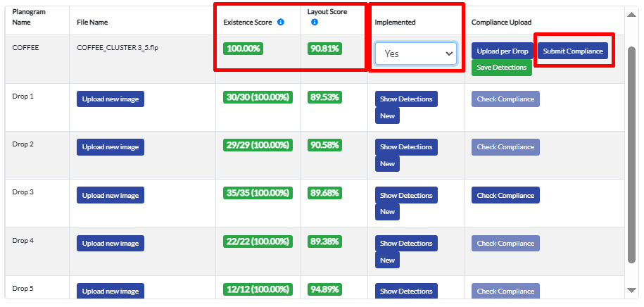Click the New button in Drop 4 row
The image size is (644, 307).
(387, 261)
